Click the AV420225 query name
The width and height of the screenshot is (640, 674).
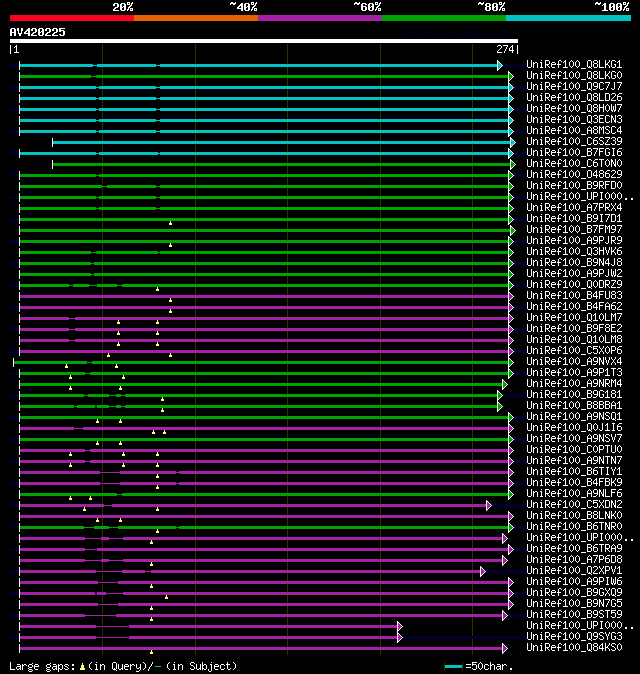(37, 32)
